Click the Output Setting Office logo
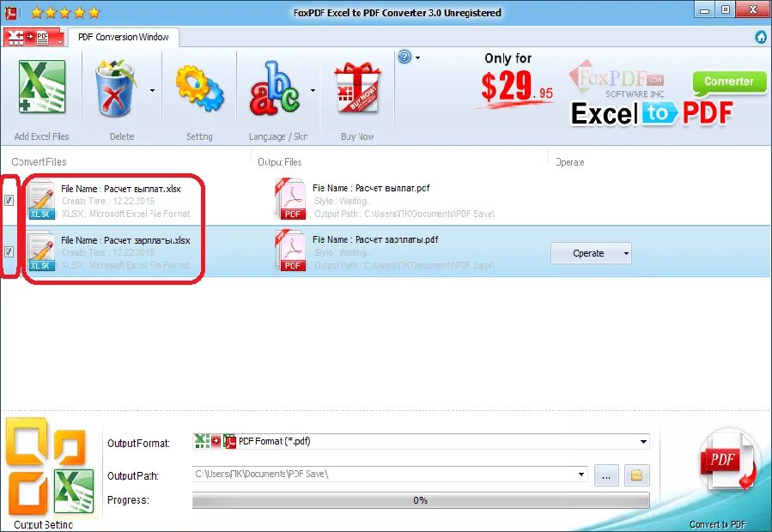The image size is (772, 532). pyautogui.click(x=49, y=467)
